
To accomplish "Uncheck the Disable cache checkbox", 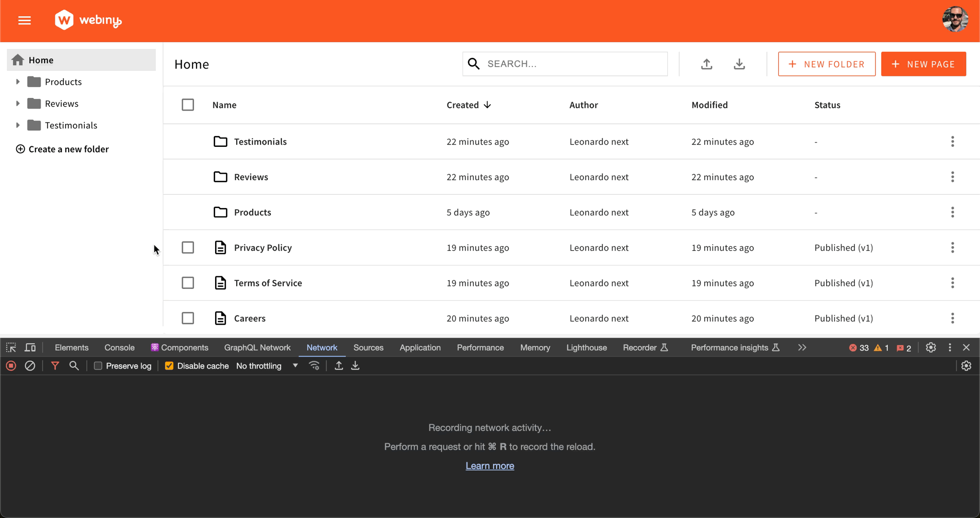I will [x=169, y=366].
